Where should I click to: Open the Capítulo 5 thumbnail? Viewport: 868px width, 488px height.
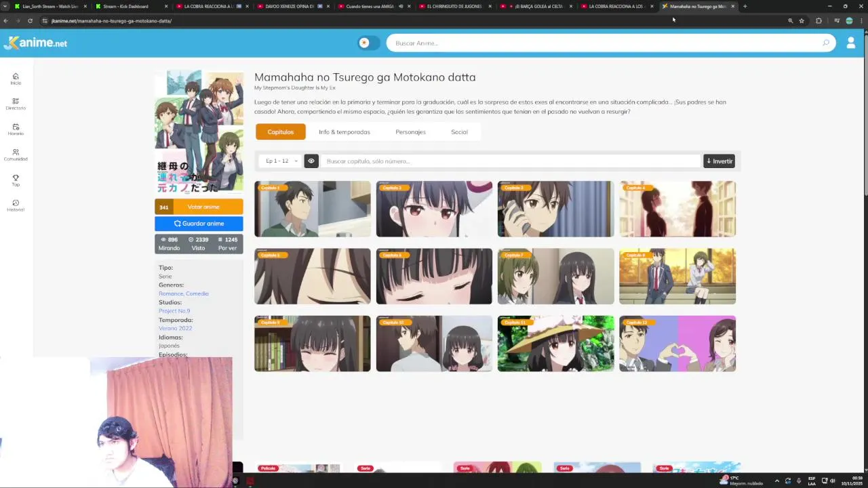coord(313,276)
